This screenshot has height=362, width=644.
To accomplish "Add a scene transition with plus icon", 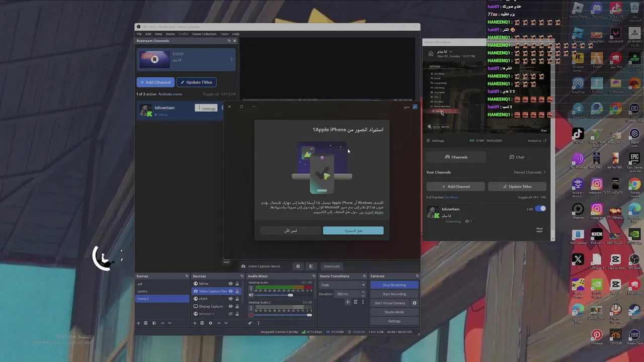I will pos(348,302).
